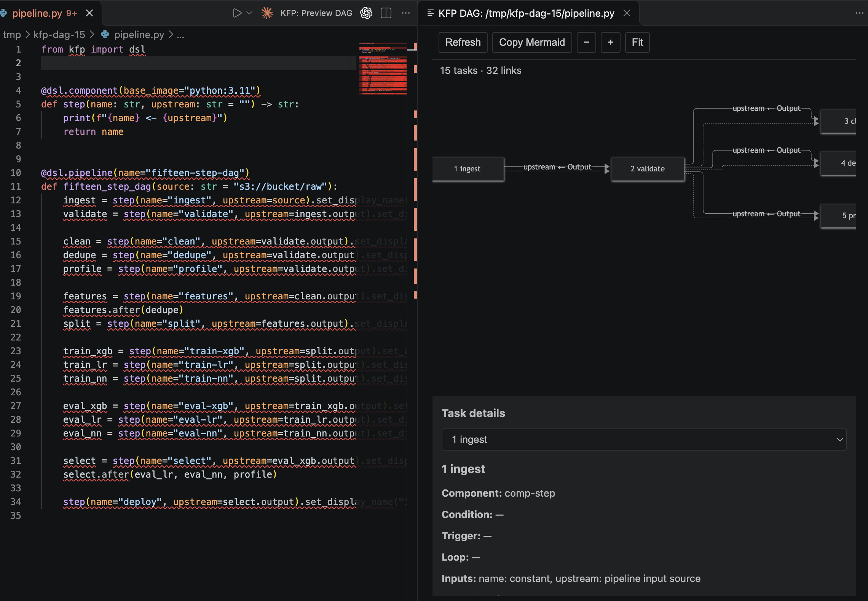This screenshot has width=868, height=601.
Task: Open DAG panel More Actions ellipsis
Action: (859, 13)
